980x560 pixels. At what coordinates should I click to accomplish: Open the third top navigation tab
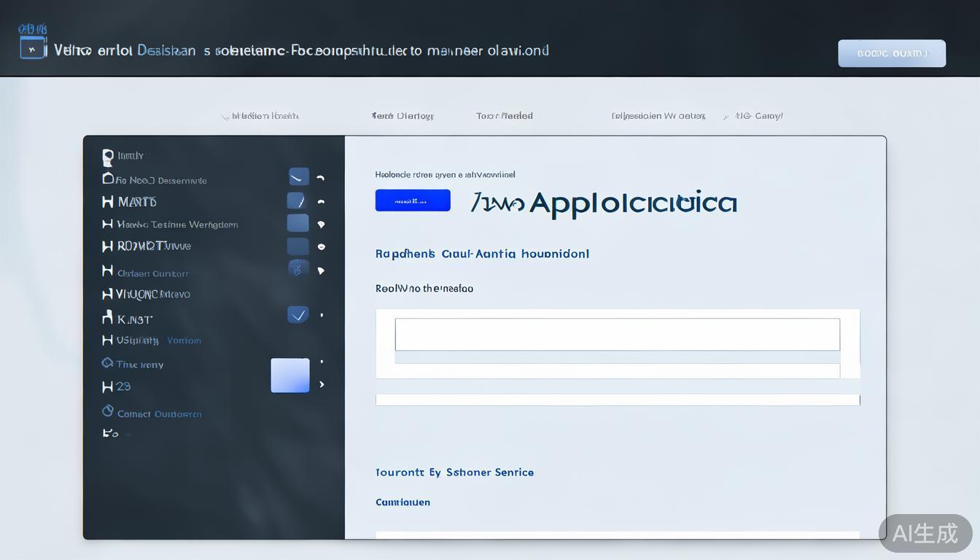[x=505, y=116]
